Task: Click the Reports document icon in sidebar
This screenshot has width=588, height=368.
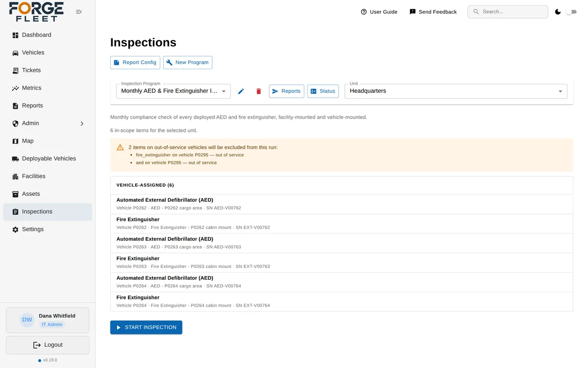Action: [x=15, y=106]
